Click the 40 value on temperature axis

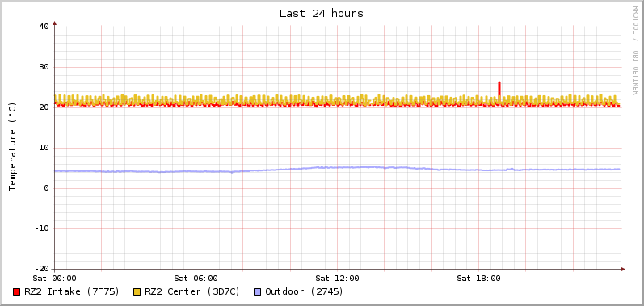(44, 27)
